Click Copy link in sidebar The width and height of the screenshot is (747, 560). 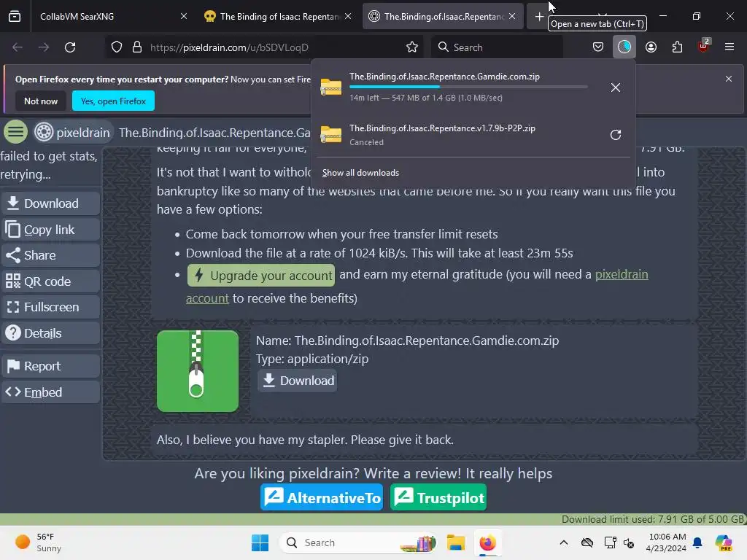[x=50, y=230]
